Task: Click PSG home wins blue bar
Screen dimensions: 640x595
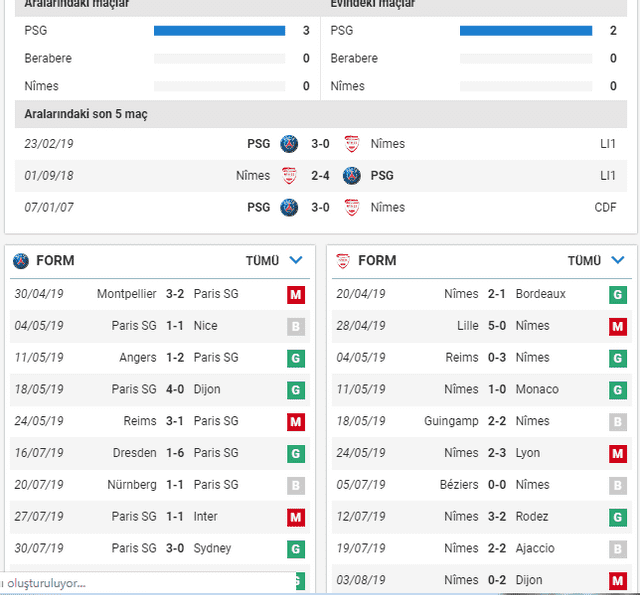Action: point(526,31)
